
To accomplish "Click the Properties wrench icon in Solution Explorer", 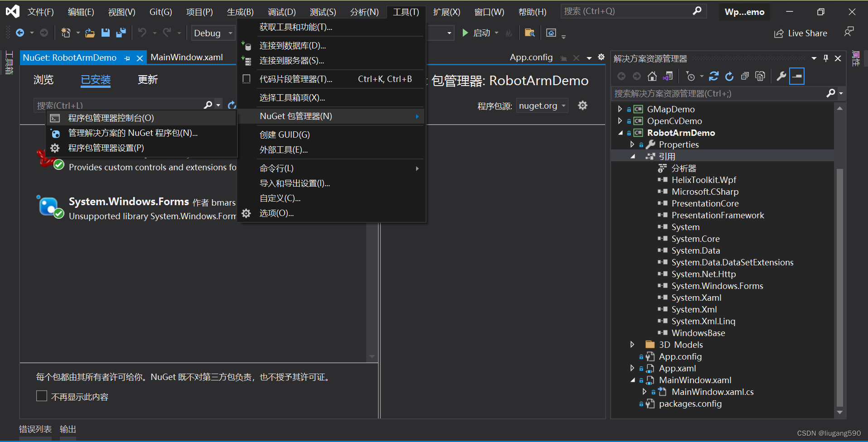I will point(781,76).
